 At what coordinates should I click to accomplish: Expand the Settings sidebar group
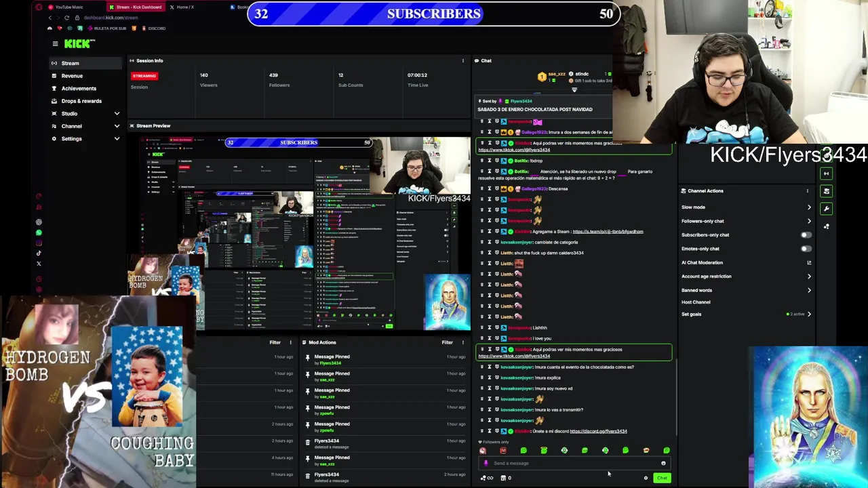(85, 138)
